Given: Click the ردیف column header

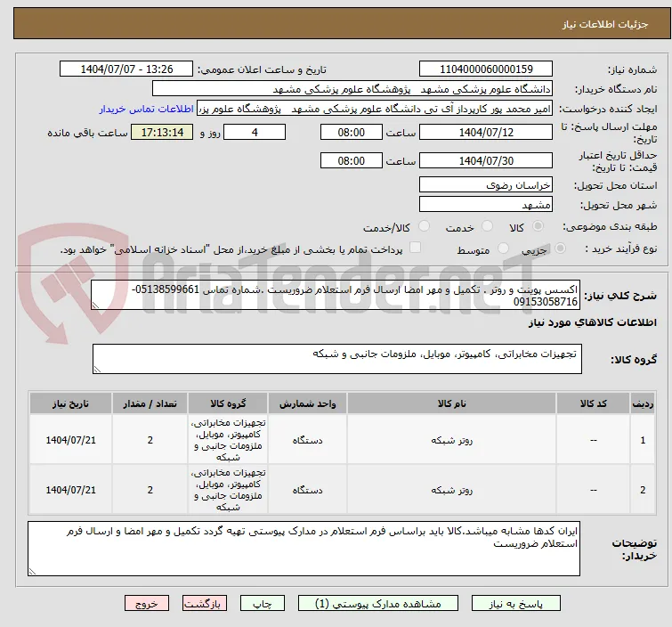Looking at the screenshot, I should pos(643,403).
